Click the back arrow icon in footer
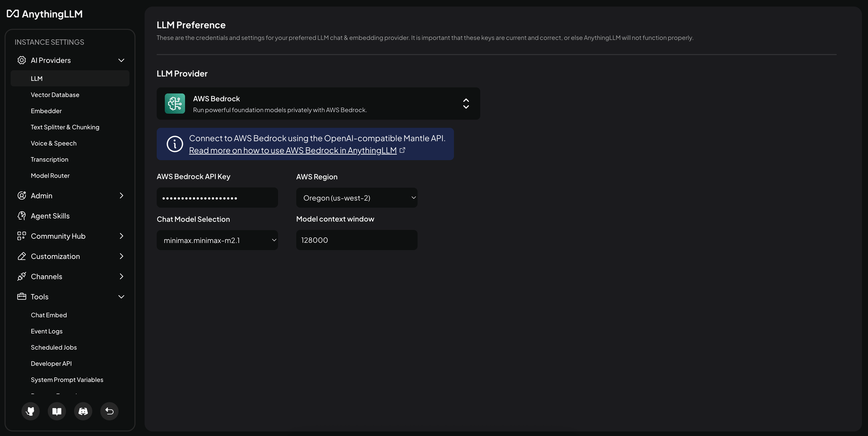Viewport: 868px width, 436px height. click(x=109, y=411)
